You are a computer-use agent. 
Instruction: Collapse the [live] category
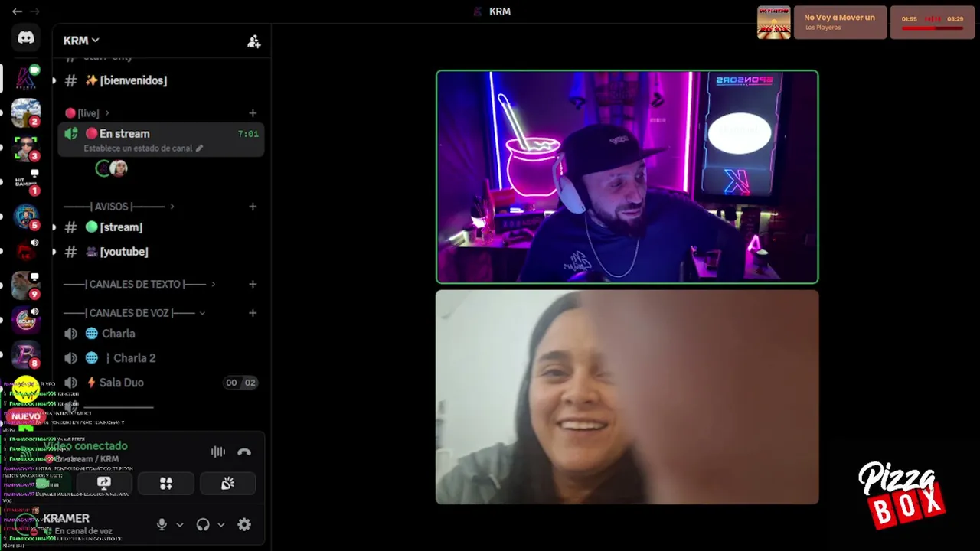click(x=87, y=113)
